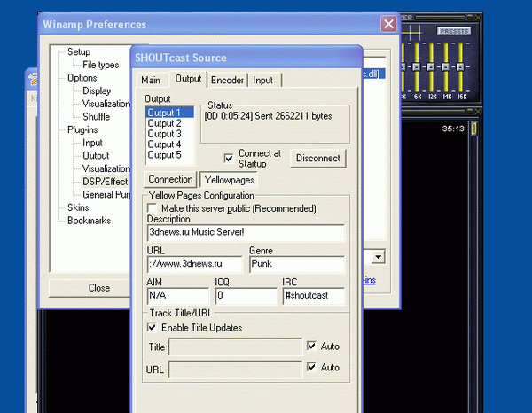Enable Make this server public checkbox
532x413 pixels.
pos(153,208)
